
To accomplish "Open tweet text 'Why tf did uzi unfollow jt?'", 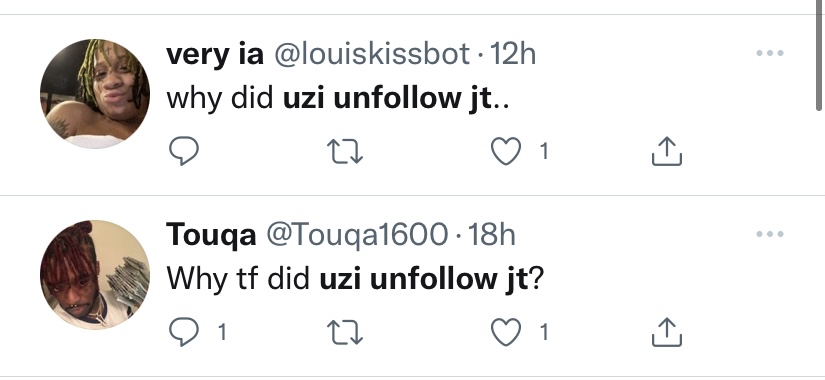I will coord(355,278).
